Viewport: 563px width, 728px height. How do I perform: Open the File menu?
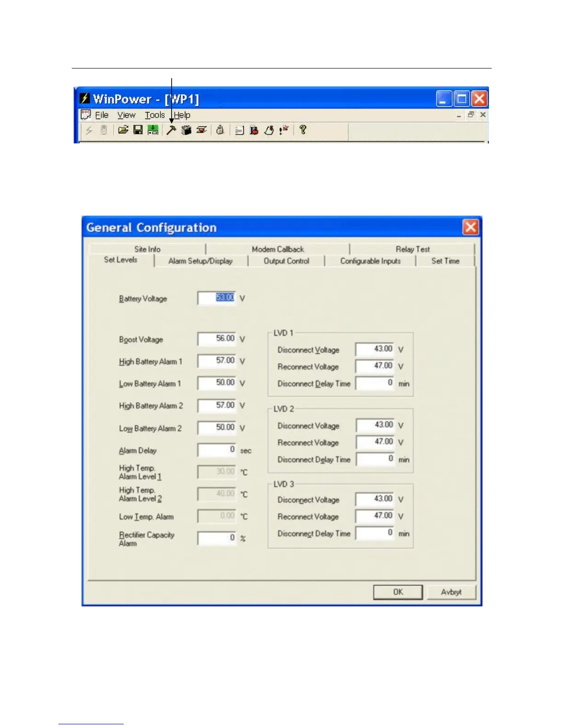102,115
